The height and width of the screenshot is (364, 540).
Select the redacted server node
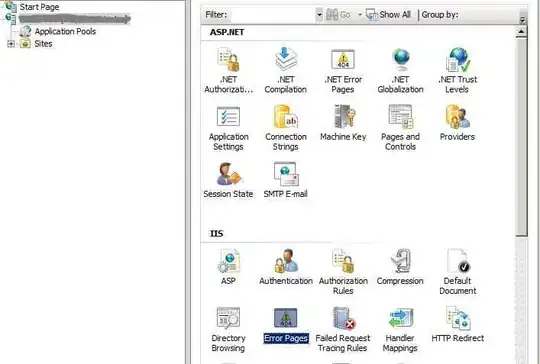click(74, 19)
